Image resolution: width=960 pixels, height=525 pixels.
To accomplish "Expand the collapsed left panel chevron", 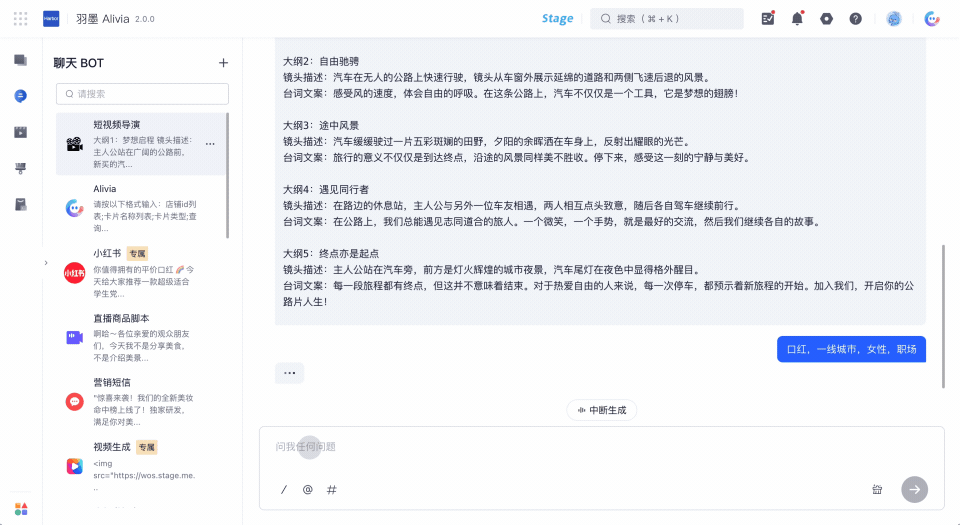I will pyautogui.click(x=46, y=263).
